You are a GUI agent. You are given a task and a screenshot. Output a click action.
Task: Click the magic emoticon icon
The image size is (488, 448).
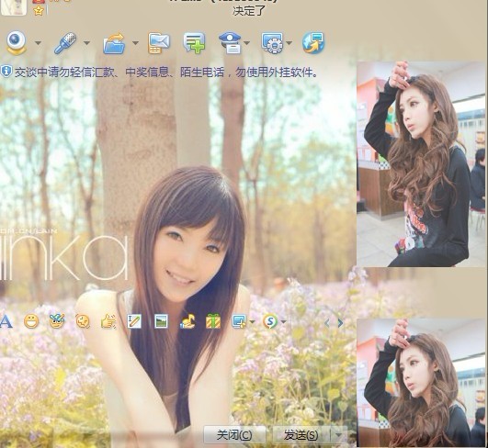(57, 321)
